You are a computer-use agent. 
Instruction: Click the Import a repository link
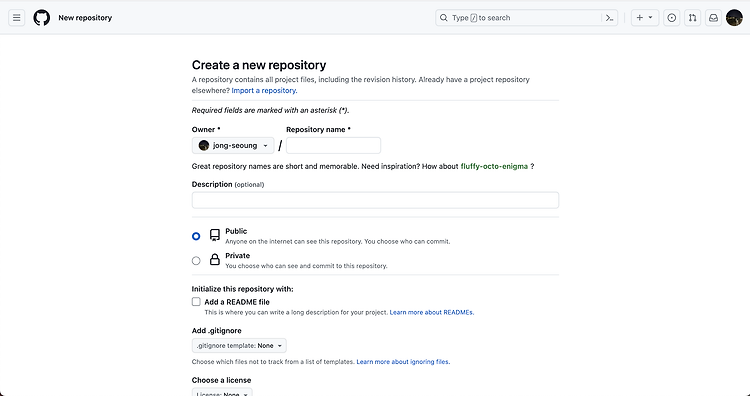click(x=265, y=90)
